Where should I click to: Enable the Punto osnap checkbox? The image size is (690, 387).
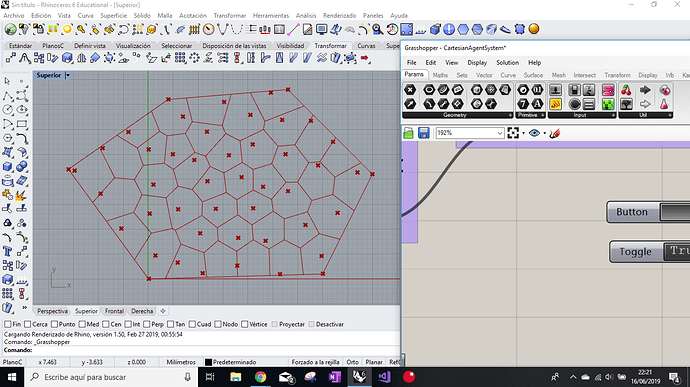pos(55,324)
